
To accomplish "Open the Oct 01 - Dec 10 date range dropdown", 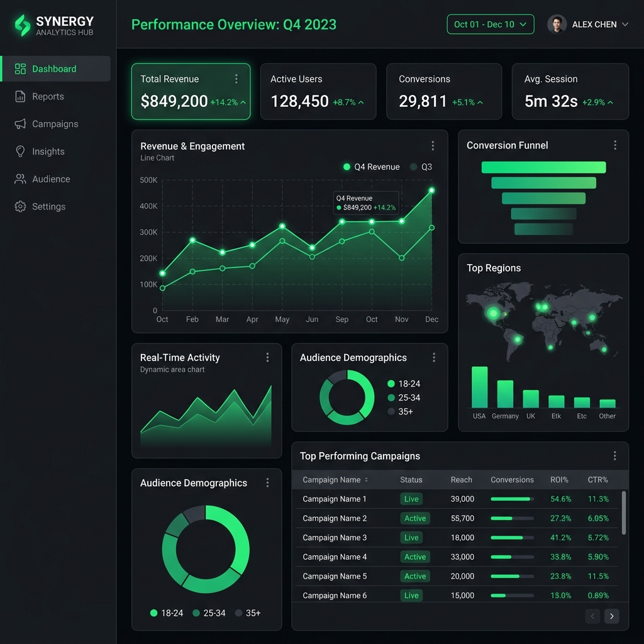I will point(491,25).
